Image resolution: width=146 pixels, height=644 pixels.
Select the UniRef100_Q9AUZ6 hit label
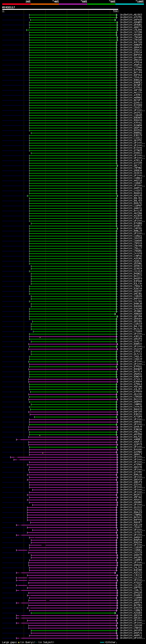click(x=131, y=565)
